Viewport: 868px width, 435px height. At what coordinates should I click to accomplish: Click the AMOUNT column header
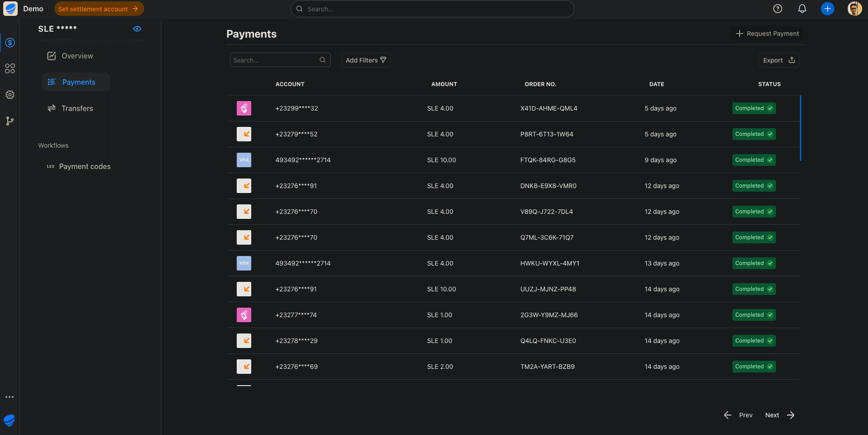tap(444, 84)
